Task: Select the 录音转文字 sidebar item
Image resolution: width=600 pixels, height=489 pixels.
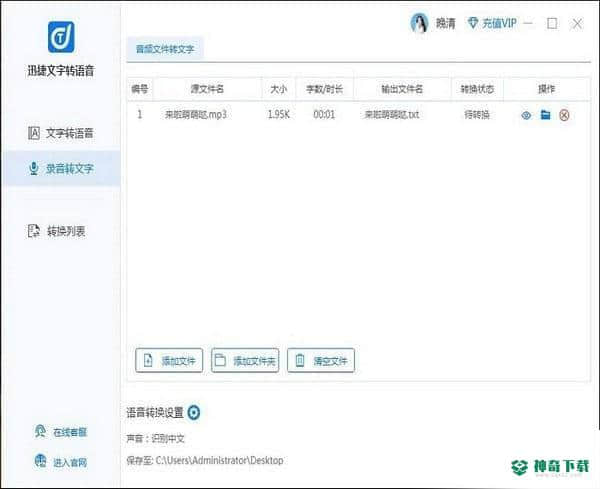Action: click(60, 168)
